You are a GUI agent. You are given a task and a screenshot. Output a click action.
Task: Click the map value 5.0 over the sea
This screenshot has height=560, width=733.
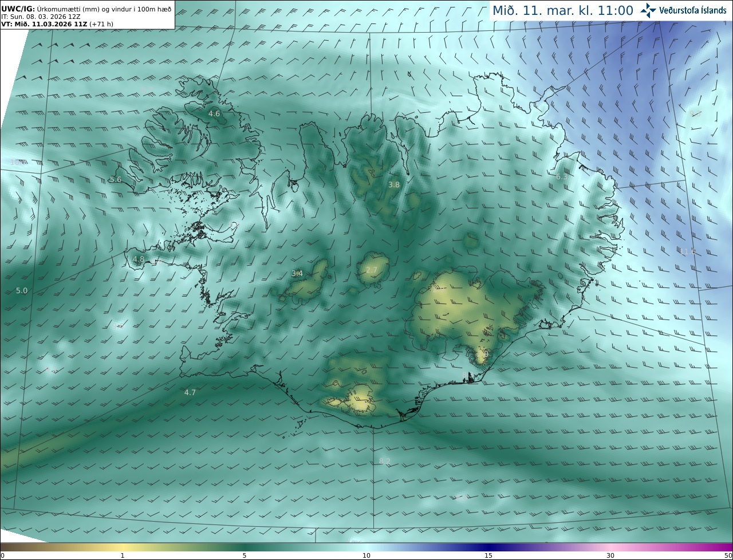21,291
